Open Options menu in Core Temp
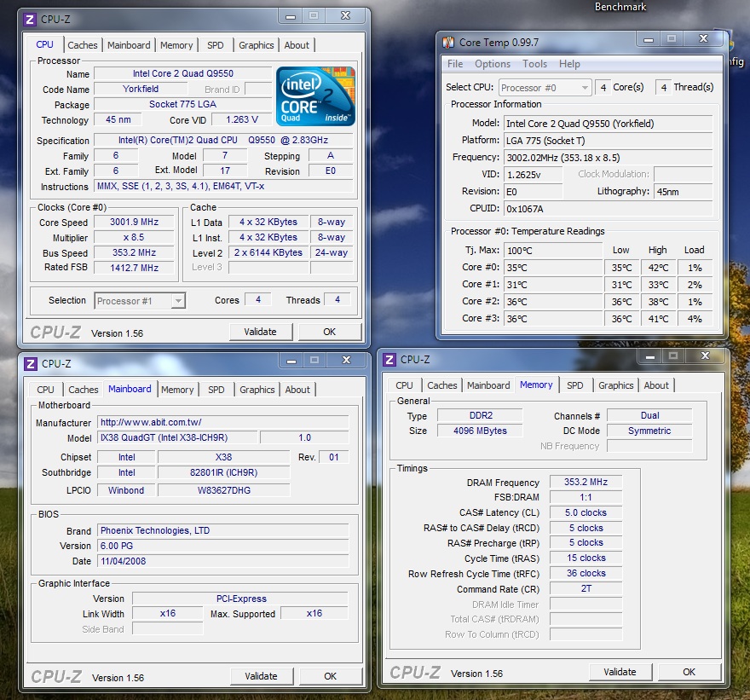The width and height of the screenshot is (750, 700). click(493, 64)
